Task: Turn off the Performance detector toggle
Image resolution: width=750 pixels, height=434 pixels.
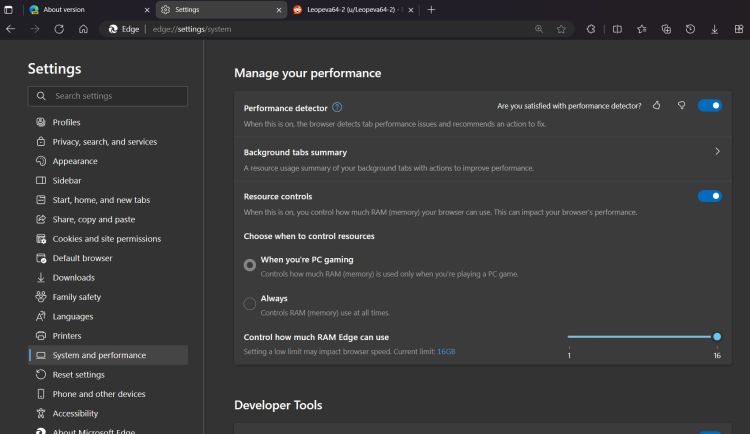Action: (x=710, y=105)
